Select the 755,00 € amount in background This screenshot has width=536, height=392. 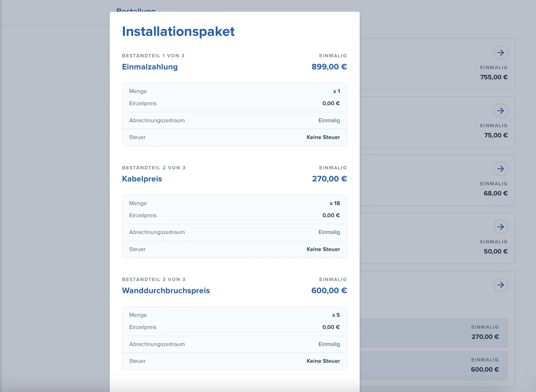pyautogui.click(x=494, y=77)
